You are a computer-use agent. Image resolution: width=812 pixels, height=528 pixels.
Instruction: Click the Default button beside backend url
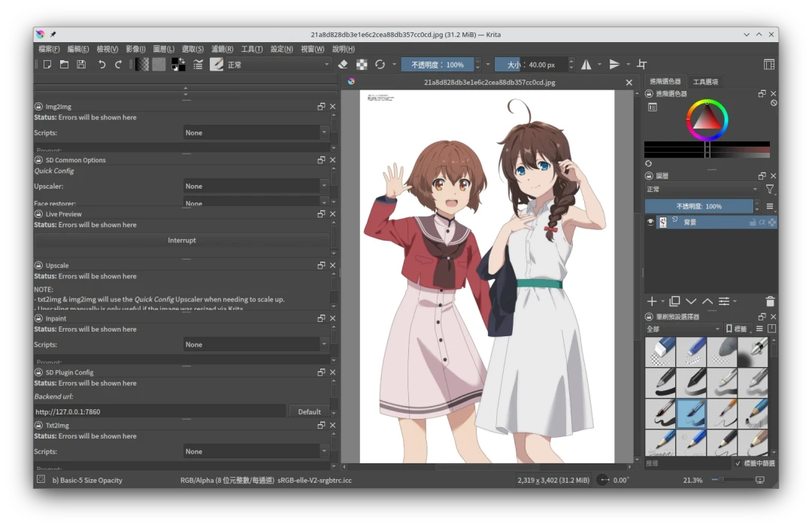tap(309, 412)
